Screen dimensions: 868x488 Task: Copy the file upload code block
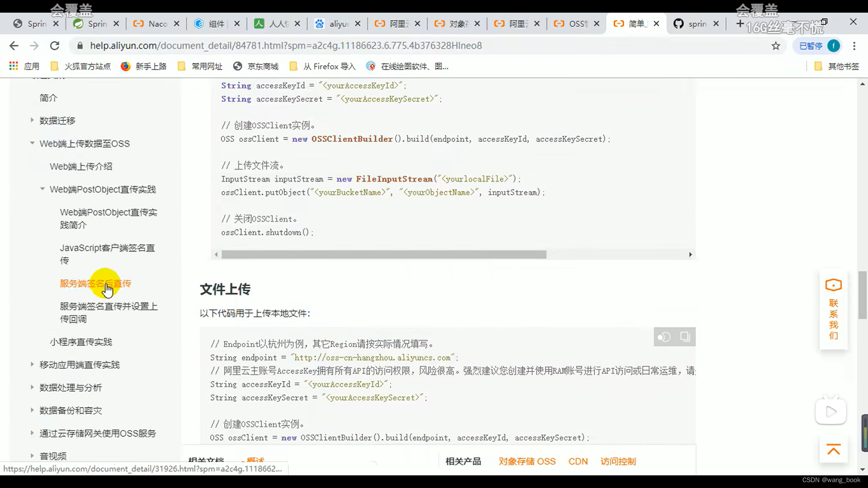pyautogui.click(x=685, y=337)
